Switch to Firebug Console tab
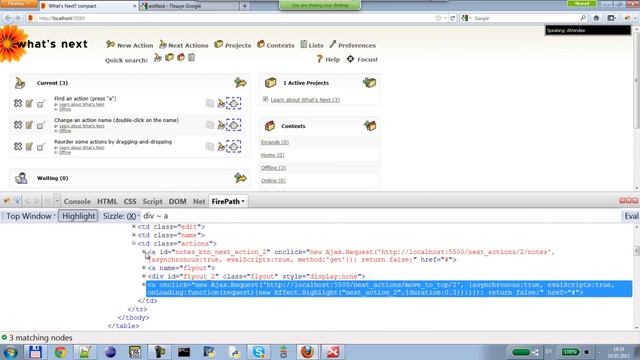640x360 pixels. pyautogui.click(x=77, y=201)
